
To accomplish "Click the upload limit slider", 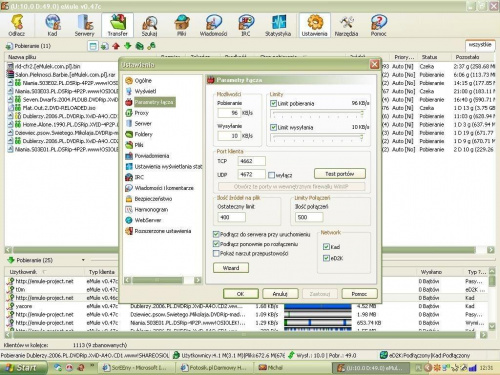I will click(x=318, y=137).
